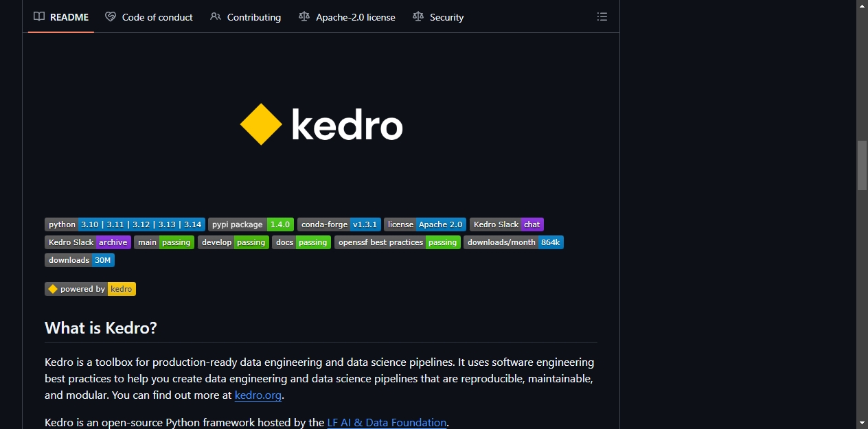Open the conda-forge v1.3.1 badge
Viewport: 868px width, 429px height.
(339, 224)
